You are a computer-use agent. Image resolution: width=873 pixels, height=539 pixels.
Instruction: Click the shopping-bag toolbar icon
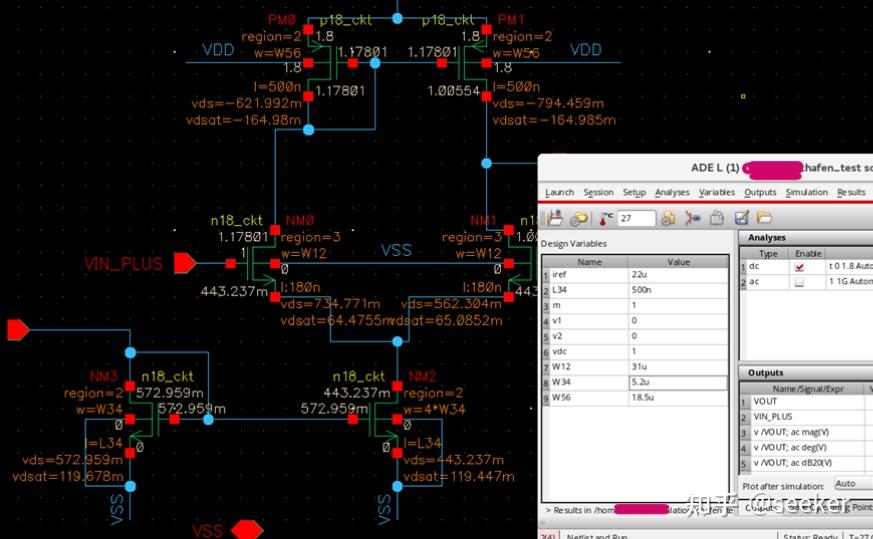pyautogui.click(x=717, y=218)
